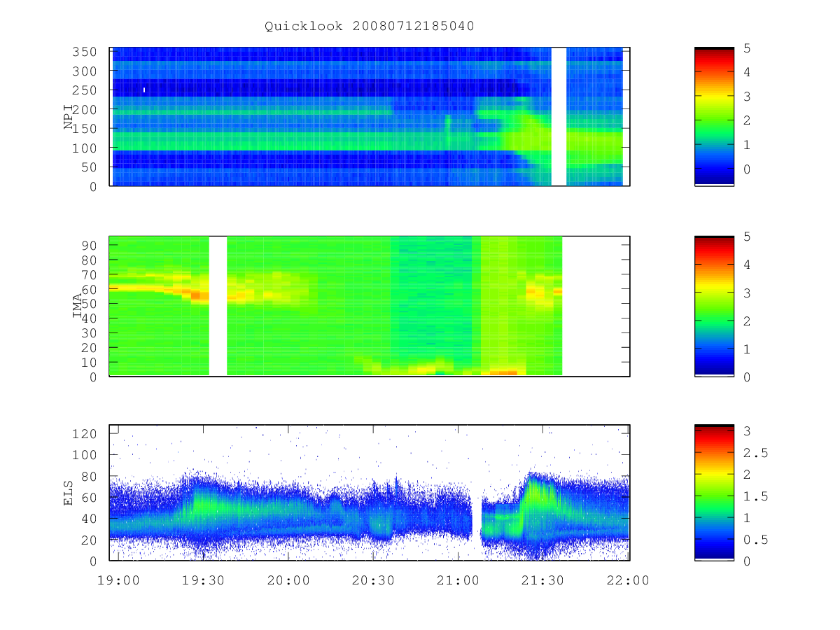
Task: Select the ELS spectrogram panel
Action: coord(370,493)
